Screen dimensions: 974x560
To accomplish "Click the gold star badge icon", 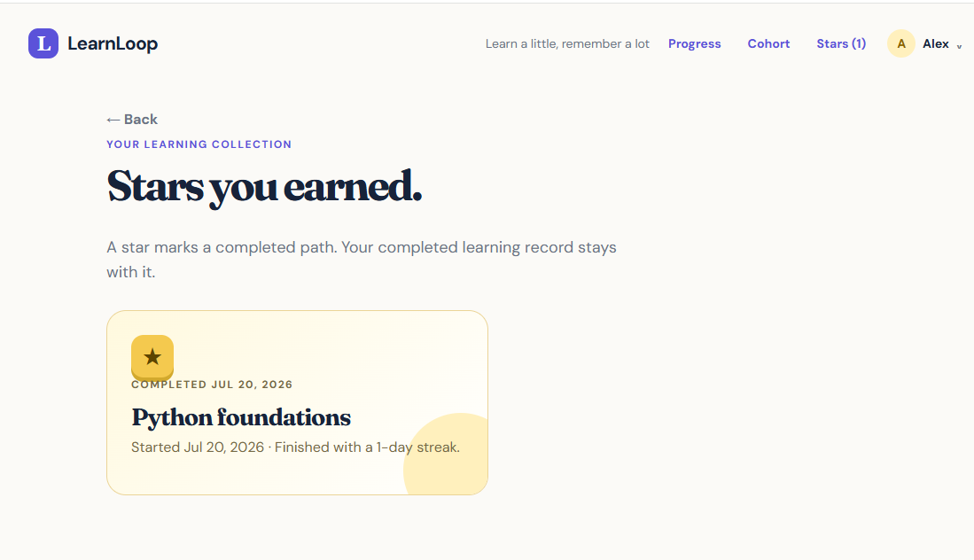I will pyautogui.click(x=152, y=357).
